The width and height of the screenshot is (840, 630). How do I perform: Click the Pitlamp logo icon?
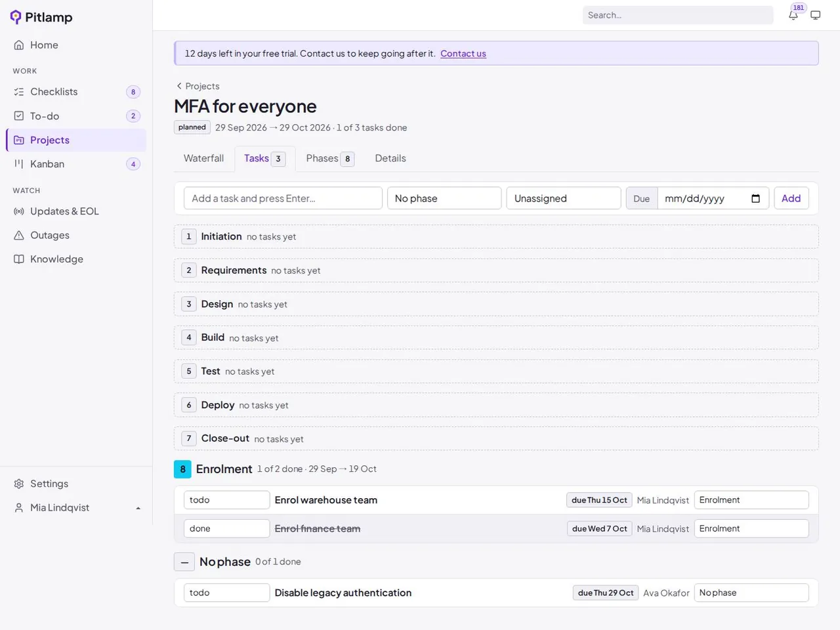[x=16, y=17]
